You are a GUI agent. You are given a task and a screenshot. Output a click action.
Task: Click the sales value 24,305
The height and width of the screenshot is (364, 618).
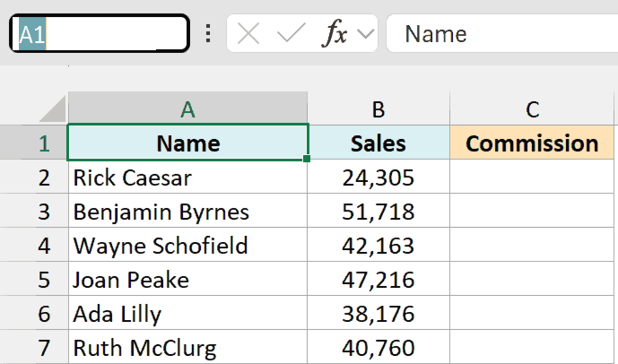pyautogui.click(x=379, y=177)
